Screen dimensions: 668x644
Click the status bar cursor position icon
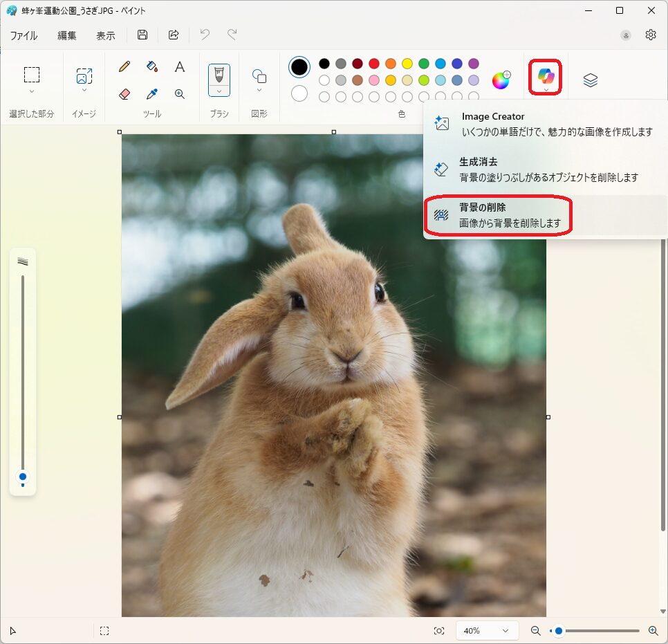click(12, 631)
